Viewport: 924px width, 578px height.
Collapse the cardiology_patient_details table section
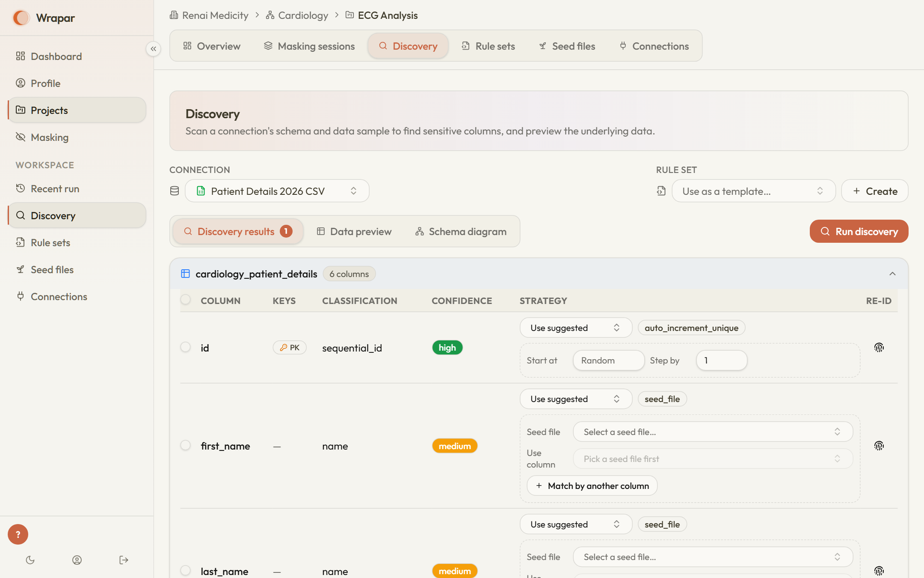coord(892,274)
